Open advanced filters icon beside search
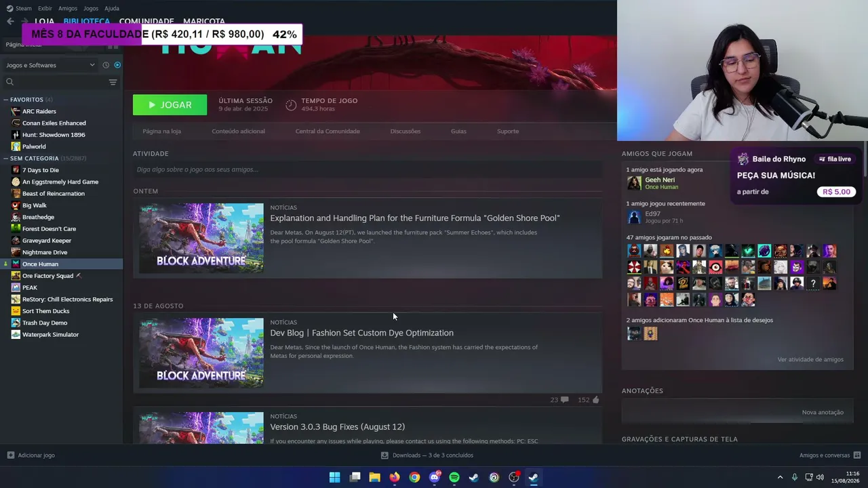868x488 pixels. 113,82
